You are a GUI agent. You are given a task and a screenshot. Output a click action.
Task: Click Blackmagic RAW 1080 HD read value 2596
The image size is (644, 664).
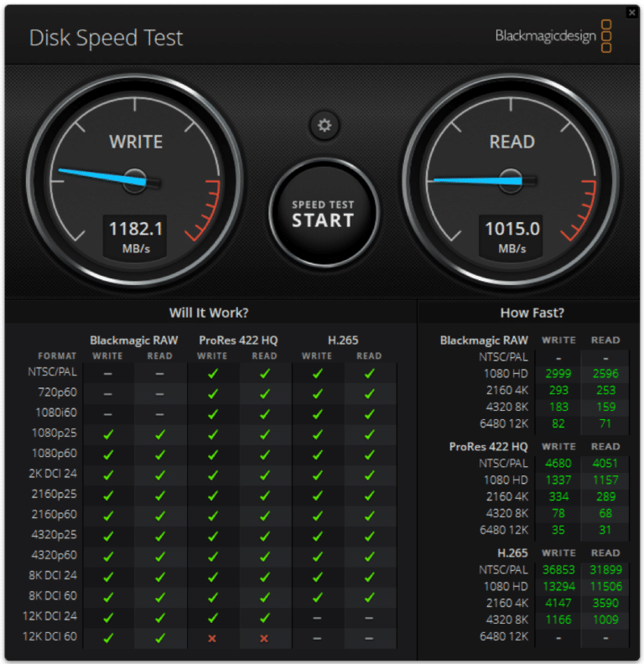point(605,374)
